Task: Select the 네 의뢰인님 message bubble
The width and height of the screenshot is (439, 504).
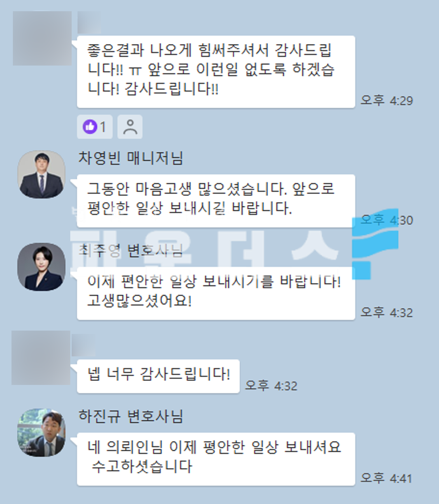Action: coord(216,459)
